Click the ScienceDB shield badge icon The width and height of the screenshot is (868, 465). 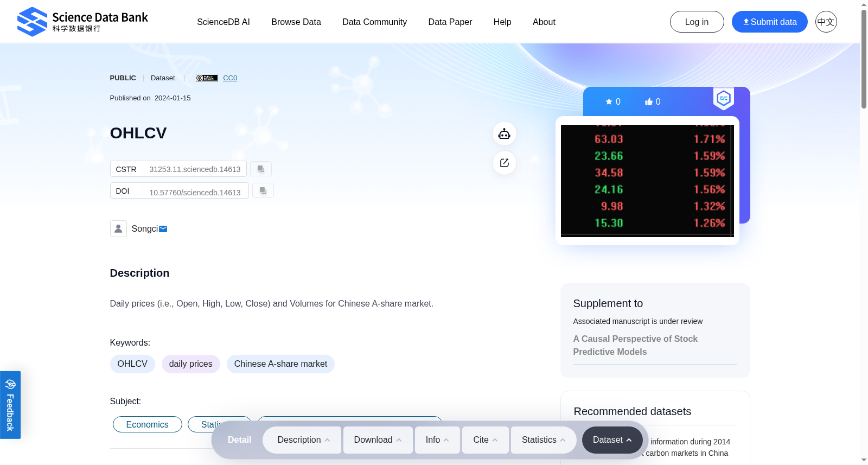click(724, 98)
